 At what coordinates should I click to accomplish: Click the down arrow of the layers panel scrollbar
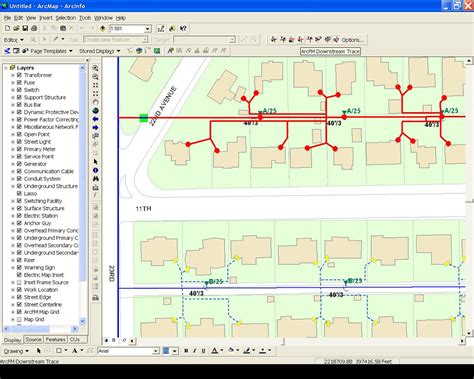point(82,321)
